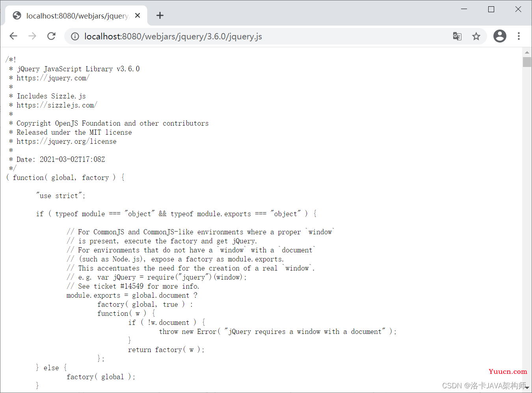532x393 pixels.
Task: Click the 'throw new Error(' line
Action: 277,332
